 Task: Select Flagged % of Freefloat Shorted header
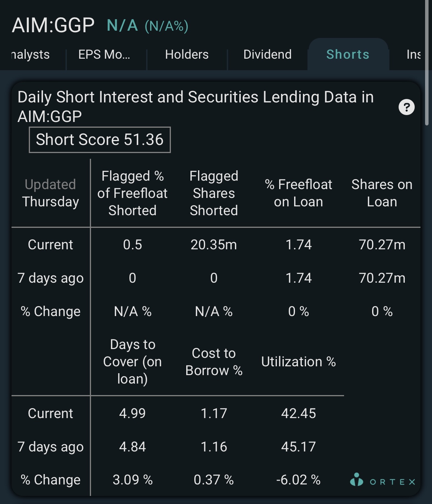pyautogui.click(x=132, y=193)
